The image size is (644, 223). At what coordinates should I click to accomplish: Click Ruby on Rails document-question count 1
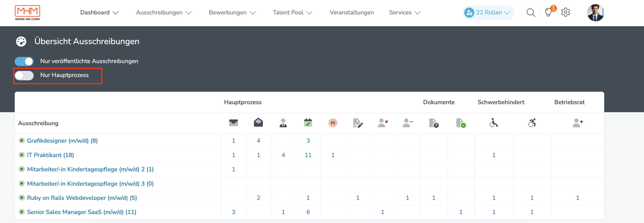coord(434,198)
